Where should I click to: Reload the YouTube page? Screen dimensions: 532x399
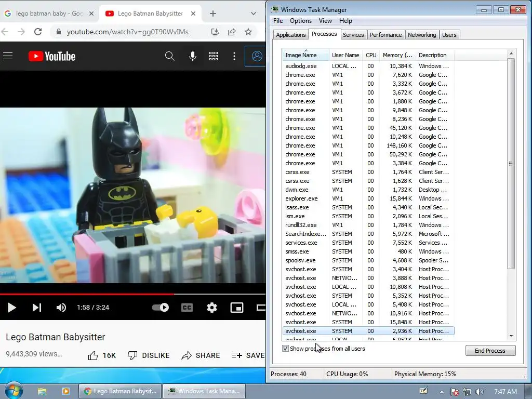tap(38, 32)
